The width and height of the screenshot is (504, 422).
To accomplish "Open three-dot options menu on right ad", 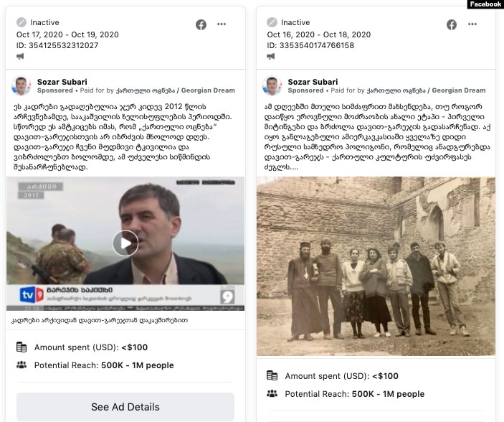I will (472, 24).
